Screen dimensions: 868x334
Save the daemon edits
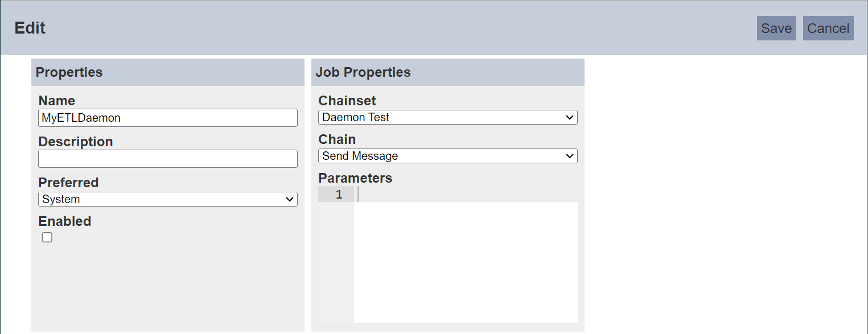pyautogui.click(x=776, y=28)
